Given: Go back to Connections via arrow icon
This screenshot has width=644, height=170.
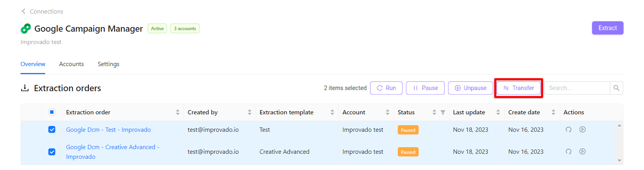Looking at the screenshot, I should point(24,11).
